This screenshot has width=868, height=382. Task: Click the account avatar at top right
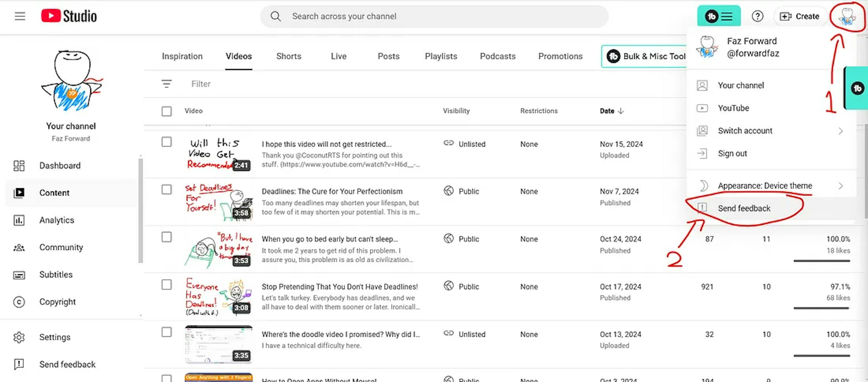coord(847,16)
